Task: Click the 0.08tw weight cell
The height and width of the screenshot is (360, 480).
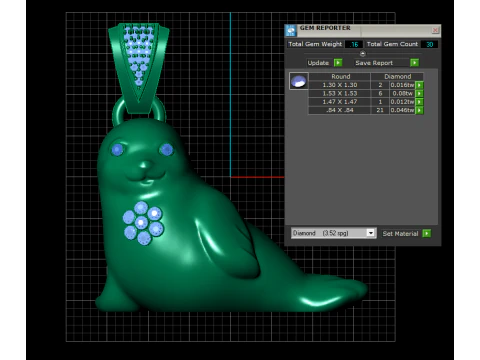Action: [x=402, y=93]
